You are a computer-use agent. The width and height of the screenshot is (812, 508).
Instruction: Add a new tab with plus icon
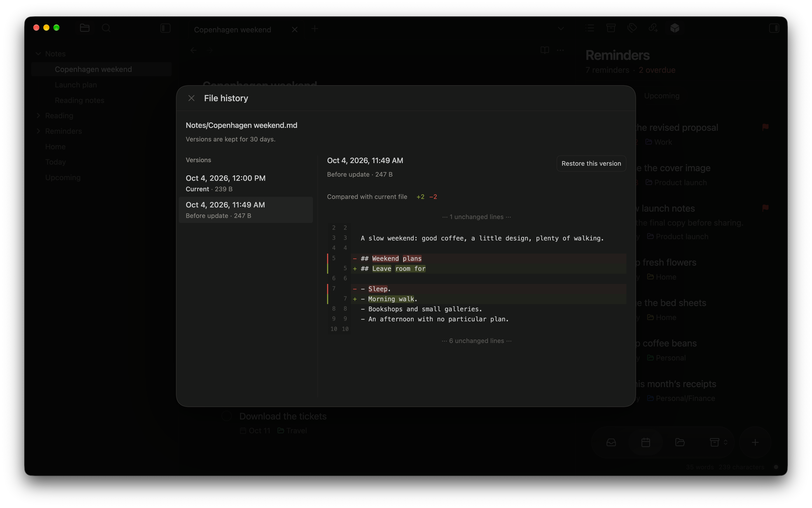(x=314, y=29)
